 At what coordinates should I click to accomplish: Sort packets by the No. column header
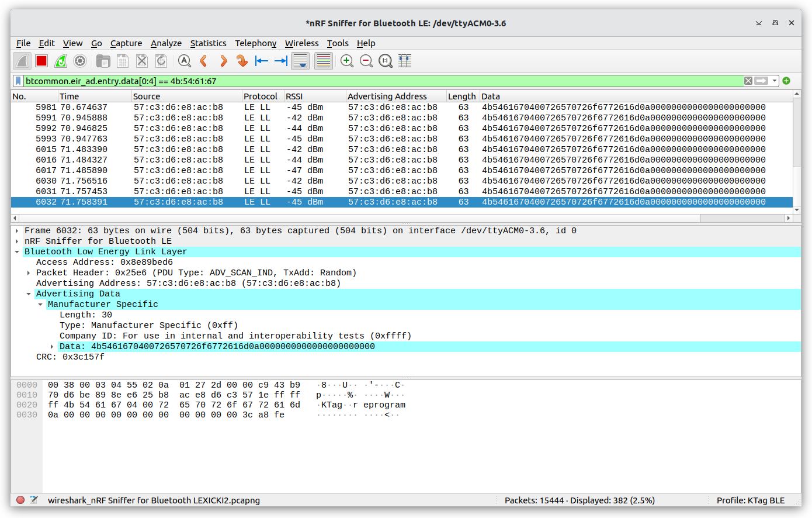point(34,96)
